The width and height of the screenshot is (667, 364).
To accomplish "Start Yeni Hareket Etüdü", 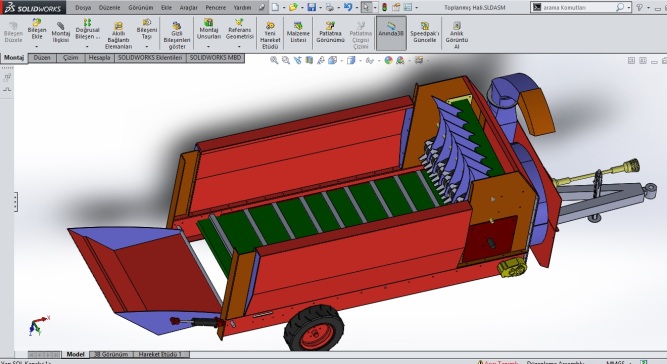I will [270, 36].
